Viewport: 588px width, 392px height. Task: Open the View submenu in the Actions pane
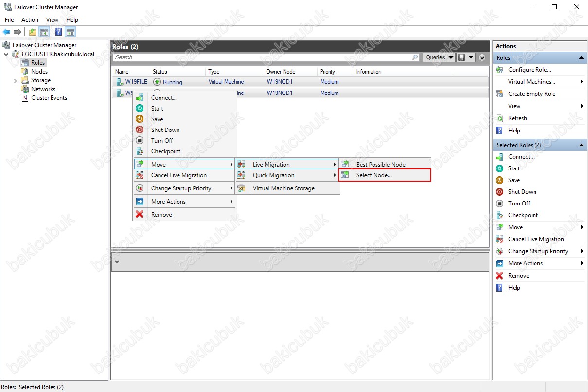[x=540, y=106]
